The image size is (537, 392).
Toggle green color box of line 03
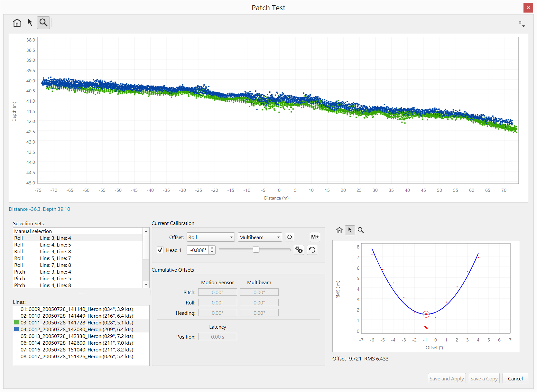[x=16, y=322]
